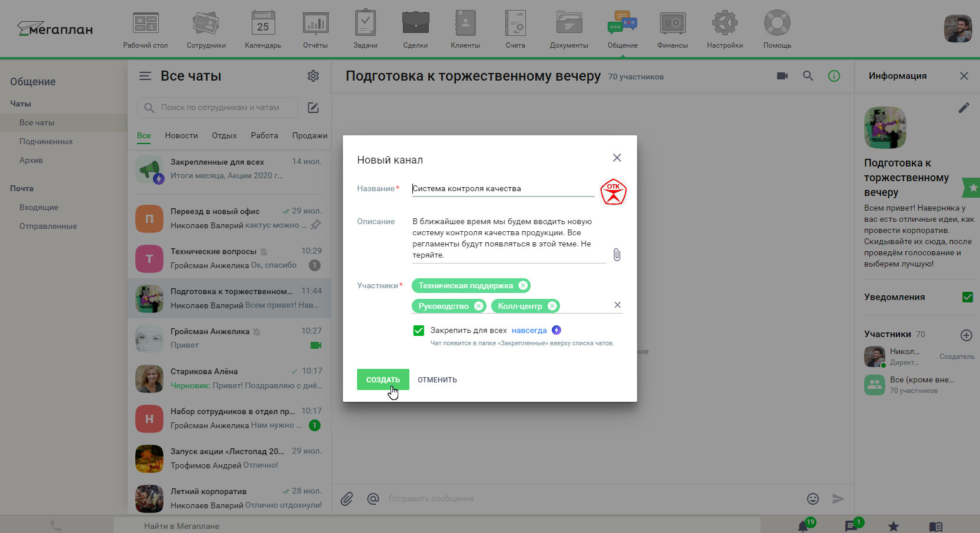
Task: Click the ОТМЕНИТЬ button
Action: pos(437,379)
